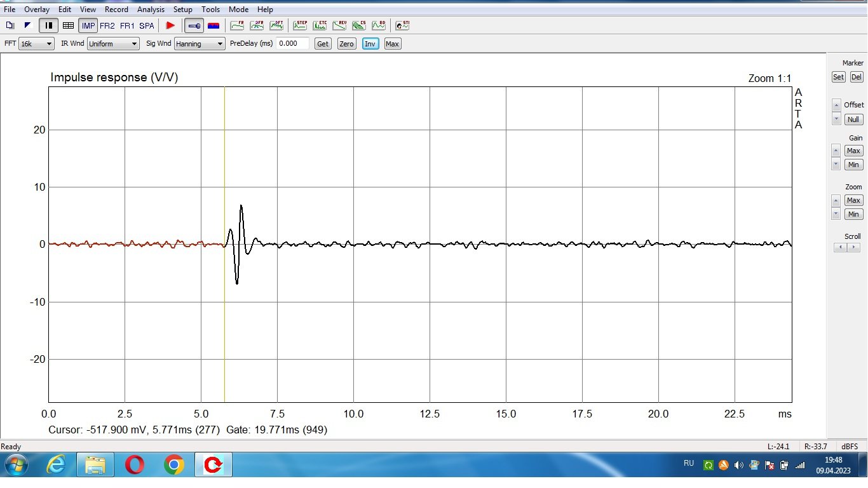Click the Scroll right arrow

(853, 247)
